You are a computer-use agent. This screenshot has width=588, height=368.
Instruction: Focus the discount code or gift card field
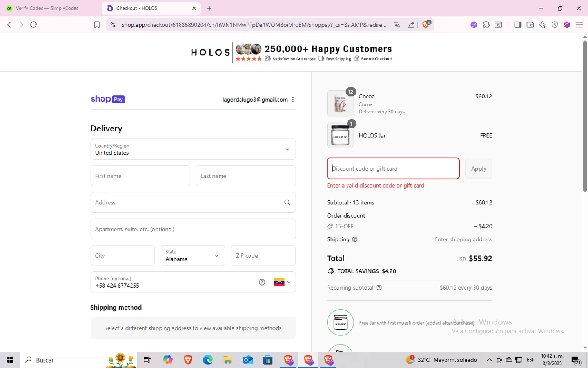pyautogui.click(x=393, y=168)
